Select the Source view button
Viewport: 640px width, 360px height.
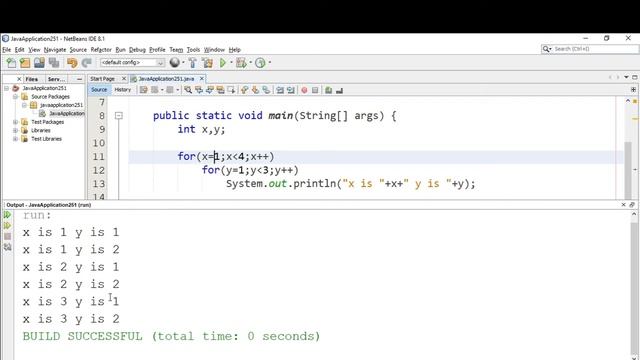coord(99,90)
